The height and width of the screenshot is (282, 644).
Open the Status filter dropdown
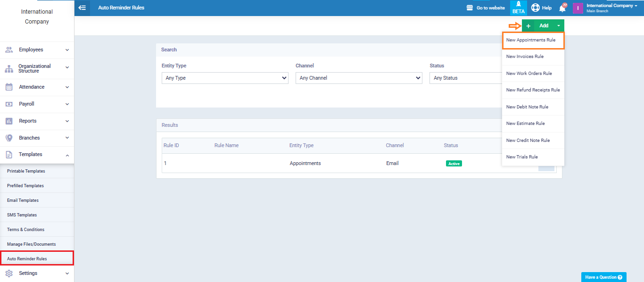(x=465, y=78)
